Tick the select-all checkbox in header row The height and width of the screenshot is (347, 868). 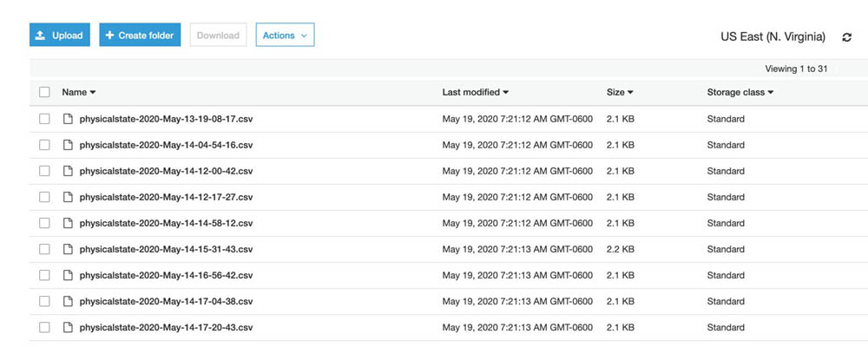tap(44, 93)
